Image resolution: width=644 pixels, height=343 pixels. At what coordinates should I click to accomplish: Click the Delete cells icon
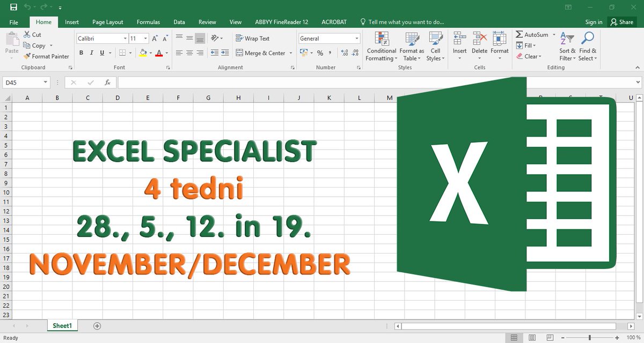pyautogui.click(x=480, y=39)
